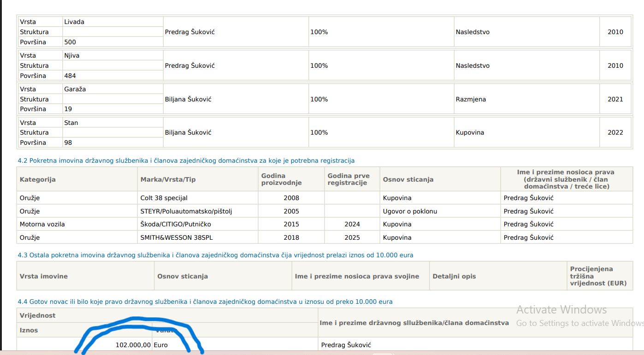Select the Ugovor o poklonu cell
644x355 pixels.
pos(410,211)
